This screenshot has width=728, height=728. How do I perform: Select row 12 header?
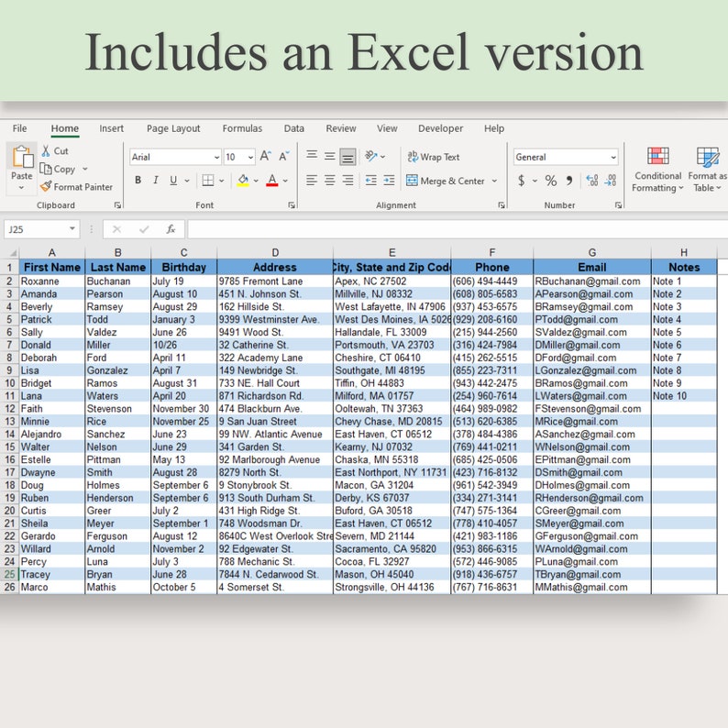click(10, 409)
